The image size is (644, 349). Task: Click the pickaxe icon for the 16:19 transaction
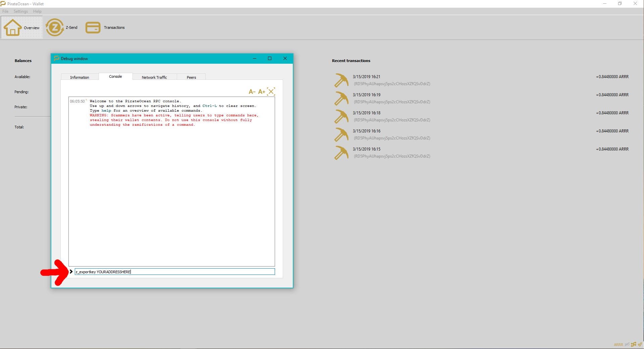[341, 99]
